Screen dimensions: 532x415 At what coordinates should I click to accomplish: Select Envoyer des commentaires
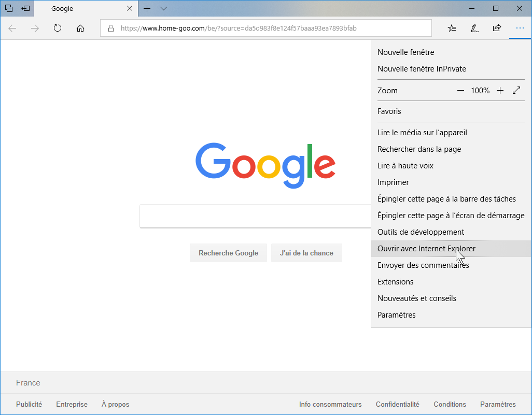(x=451, y=265)
